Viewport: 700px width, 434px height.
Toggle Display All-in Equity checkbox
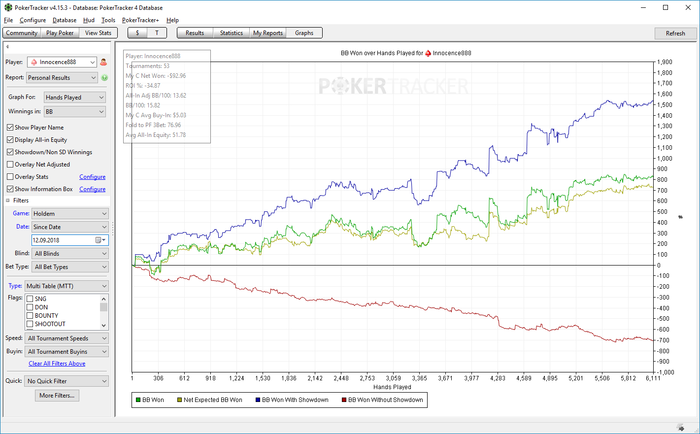tap(10, 140)
